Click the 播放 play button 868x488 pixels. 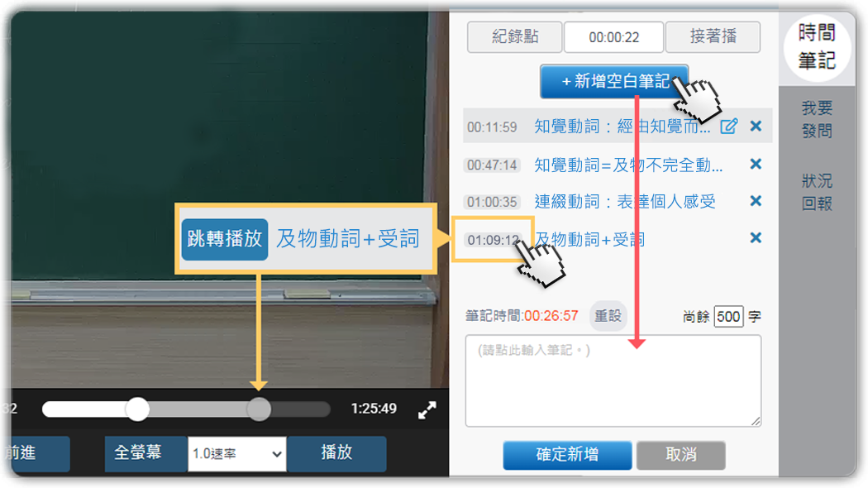(336, 453)
